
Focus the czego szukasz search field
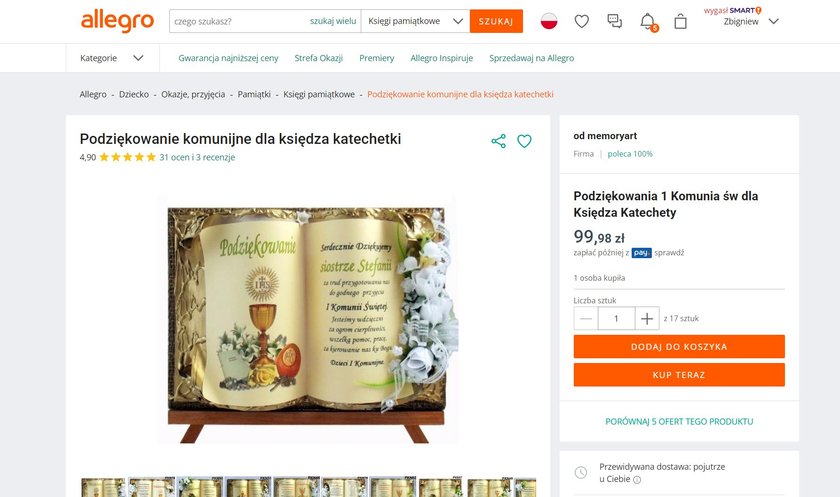click(x=239, y=21)
